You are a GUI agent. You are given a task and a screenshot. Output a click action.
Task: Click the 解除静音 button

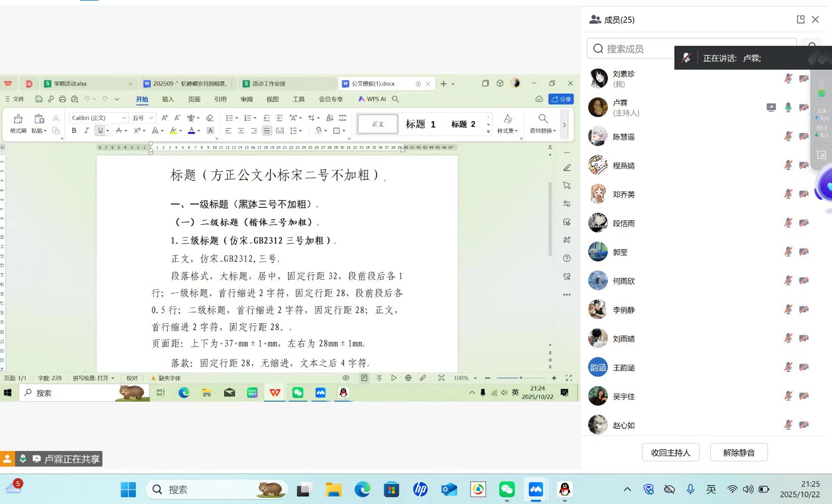738,453
